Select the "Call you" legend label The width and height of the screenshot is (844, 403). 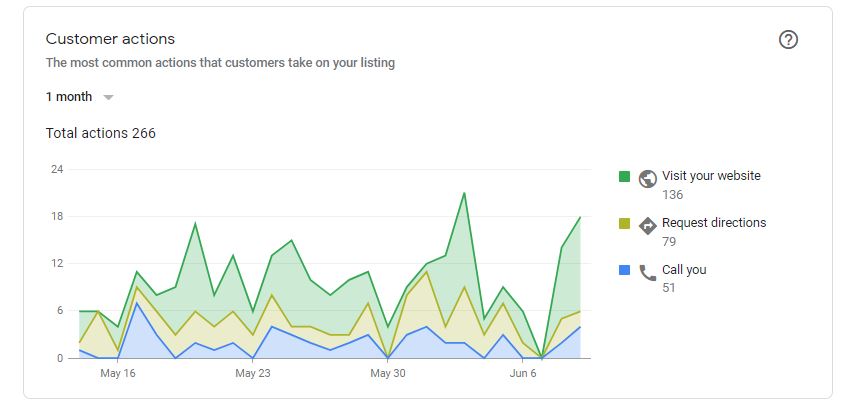(x=684, y=270)
